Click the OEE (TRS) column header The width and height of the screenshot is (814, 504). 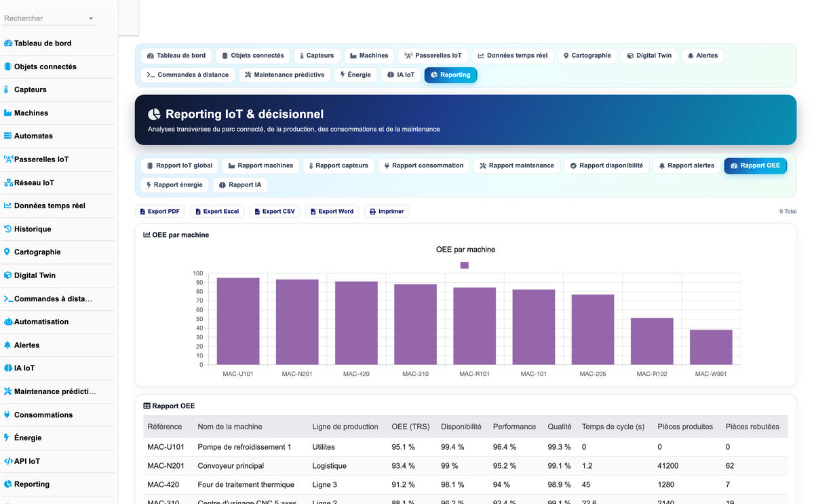[x=410, y=427]
